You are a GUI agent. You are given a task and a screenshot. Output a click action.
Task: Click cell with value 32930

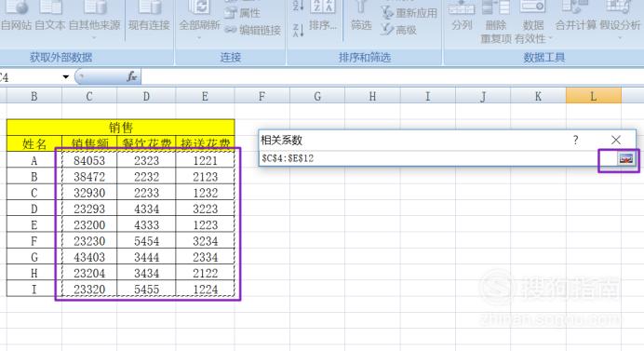[89, 193]
